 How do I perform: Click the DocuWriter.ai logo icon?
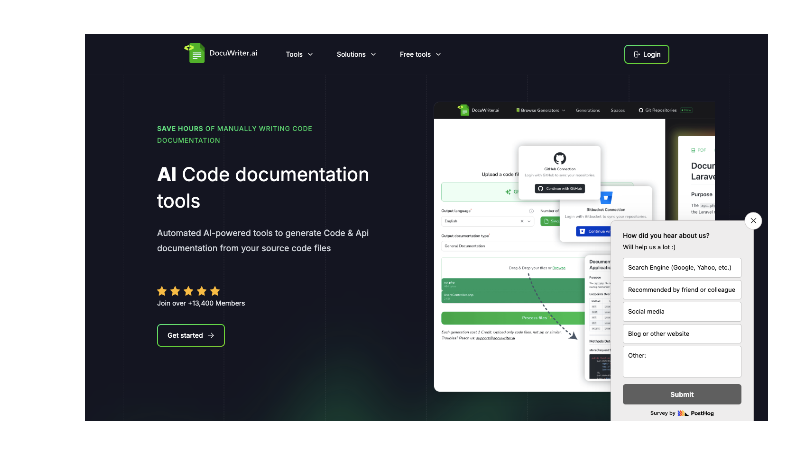[x=194, y=53]
